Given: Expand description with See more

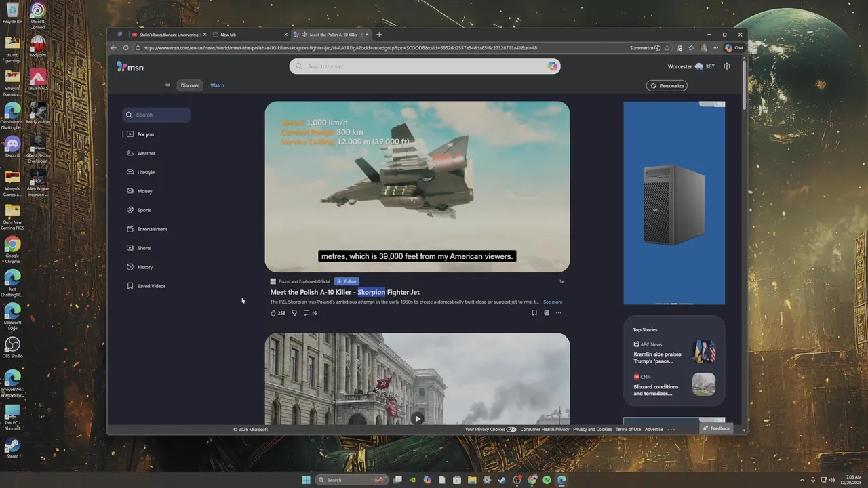Looking at the screenshot, I should click(x=553, y=302).
